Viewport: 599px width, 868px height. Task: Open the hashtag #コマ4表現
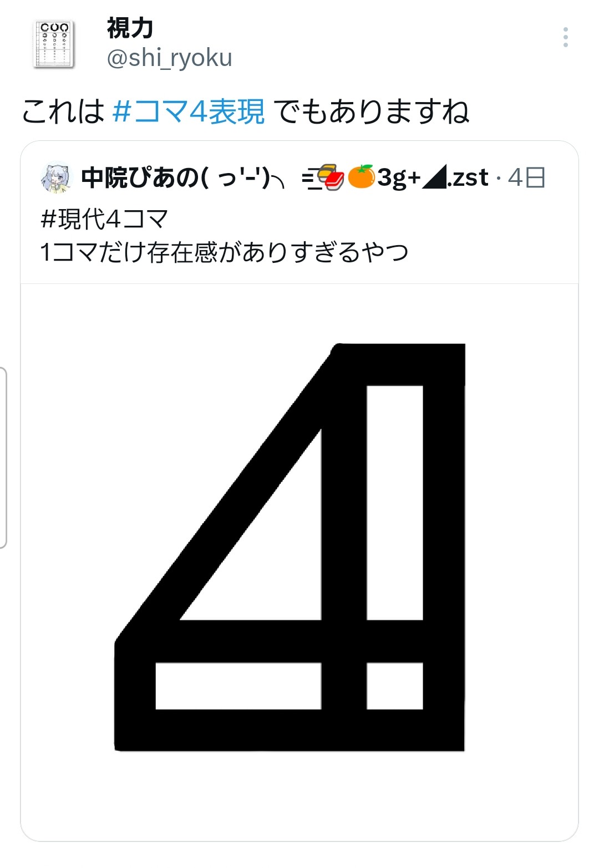pos(189,111)
